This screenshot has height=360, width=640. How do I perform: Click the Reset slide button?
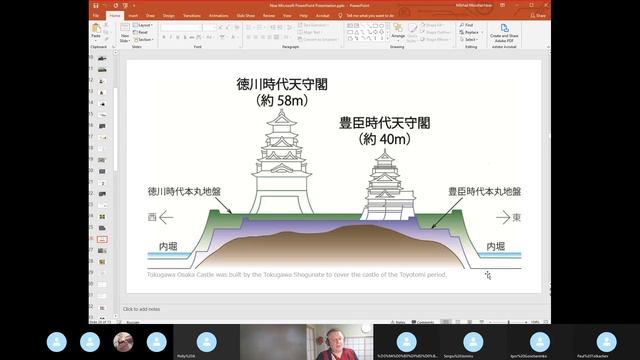140,32
